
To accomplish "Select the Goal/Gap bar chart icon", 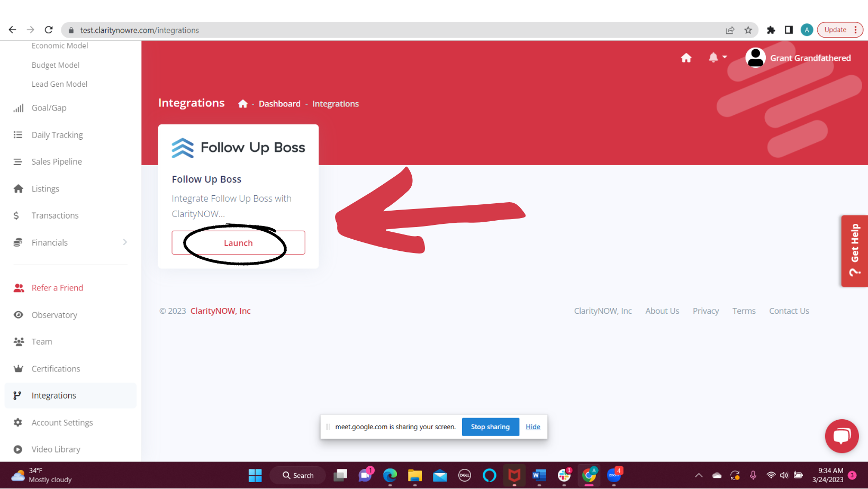I will pyautogui.click(x=19, y=108).
